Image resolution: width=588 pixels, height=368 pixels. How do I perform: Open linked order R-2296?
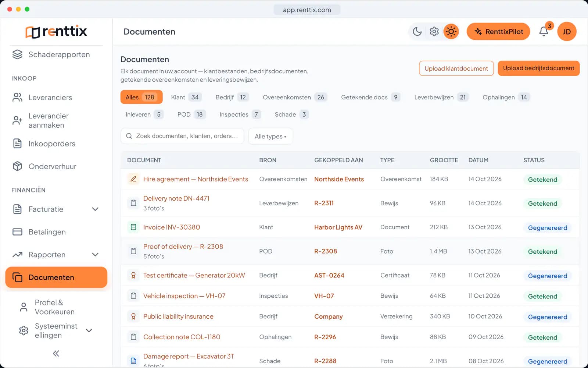point(325,337)
